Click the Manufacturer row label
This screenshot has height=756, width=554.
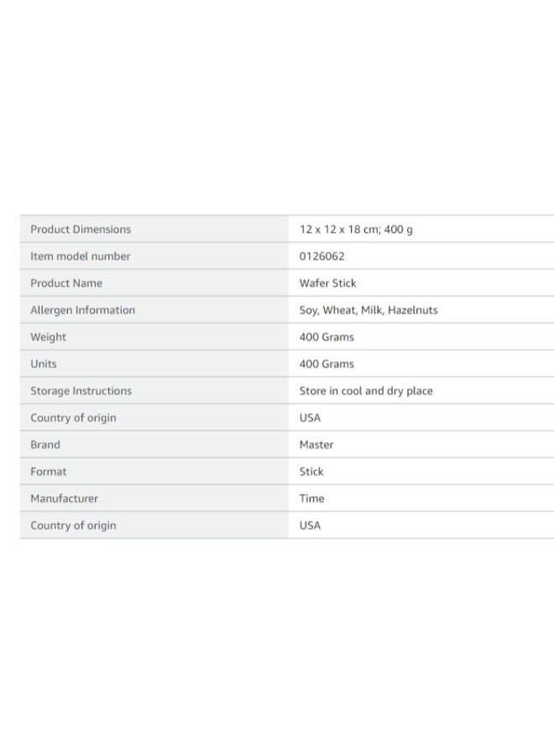pyautogui.click(x=64, y=498)
